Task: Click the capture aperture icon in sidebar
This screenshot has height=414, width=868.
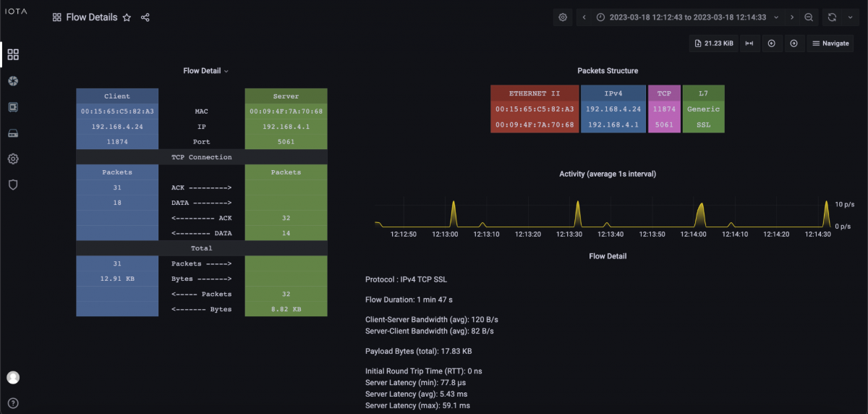Action: 13,80
